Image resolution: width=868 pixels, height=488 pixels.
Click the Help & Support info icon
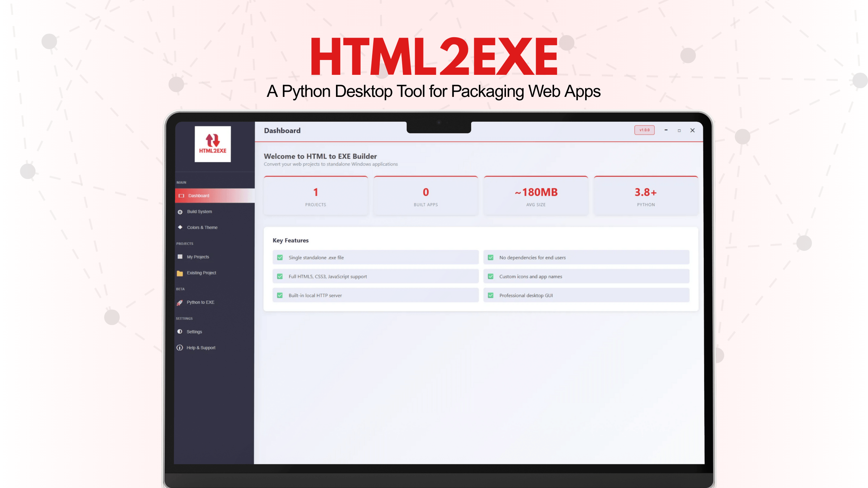point(180,347)
